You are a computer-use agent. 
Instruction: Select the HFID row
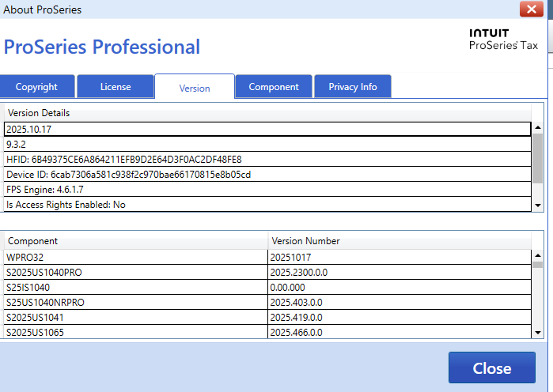[x=267, y=160]
